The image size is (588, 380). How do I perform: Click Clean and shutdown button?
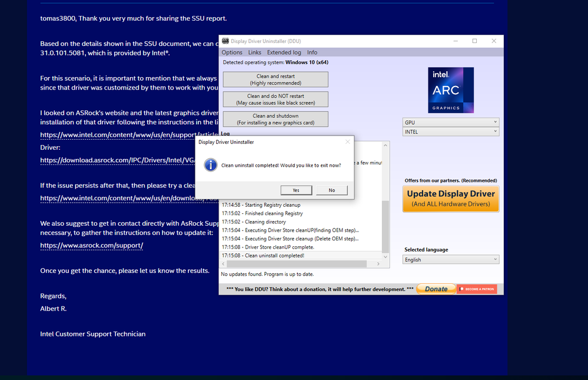pyautogui.click(x=275, y=120)
